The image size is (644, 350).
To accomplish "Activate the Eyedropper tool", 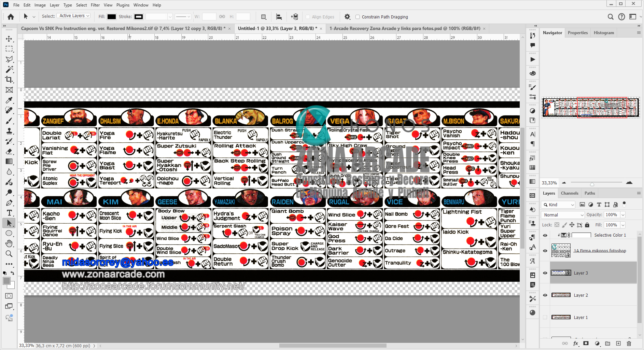I will pyautogui.click(x=9, y=100).
